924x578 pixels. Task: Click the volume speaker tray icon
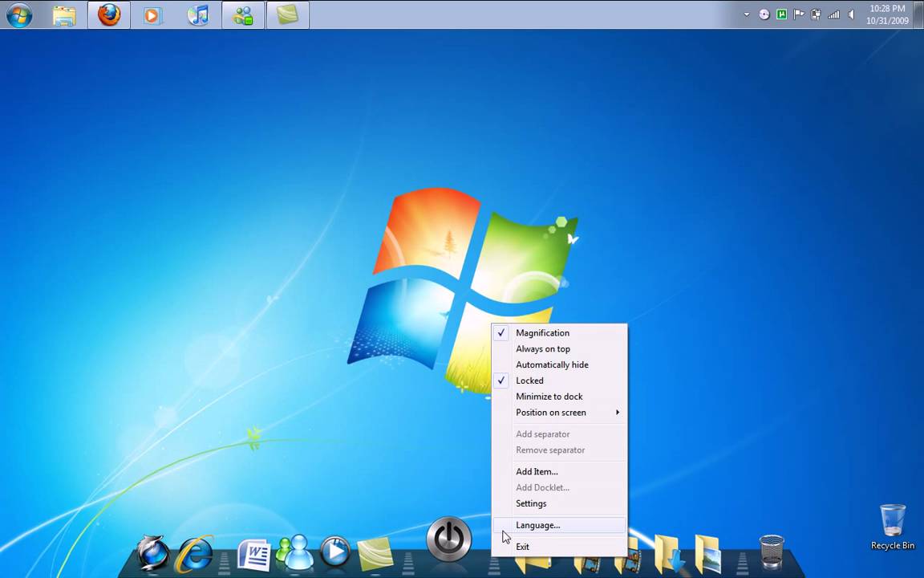coord(851,14)
